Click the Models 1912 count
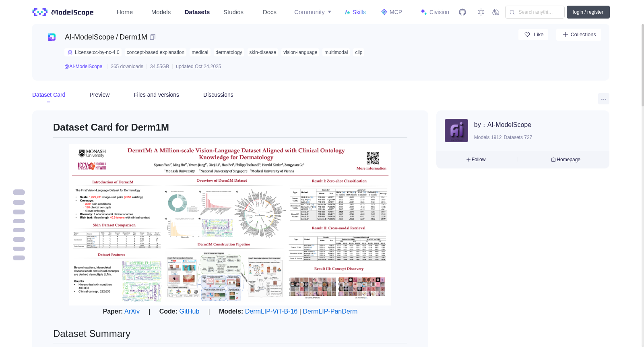The height and width of the screenshot is (347, 644). (488, 137)
